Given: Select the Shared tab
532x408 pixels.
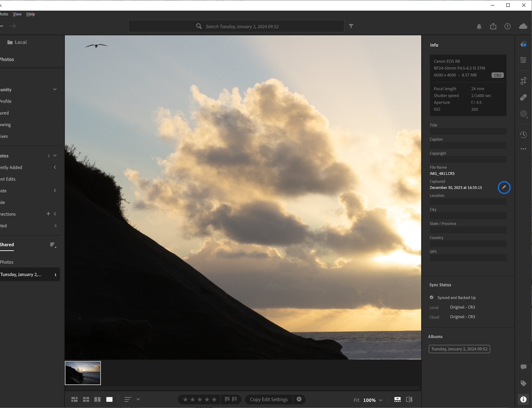Looking at the screenshot, I should 7,245.
